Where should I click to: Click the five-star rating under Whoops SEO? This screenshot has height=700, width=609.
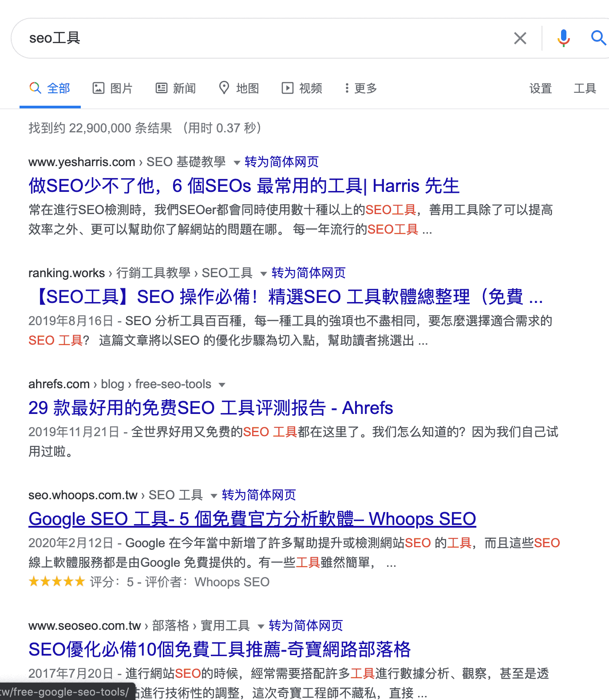click(56, 581)
